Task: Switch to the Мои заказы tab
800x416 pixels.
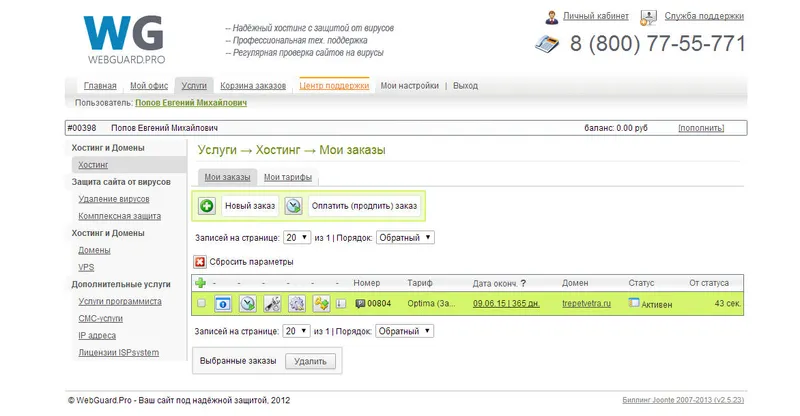Action: [228, 177]
